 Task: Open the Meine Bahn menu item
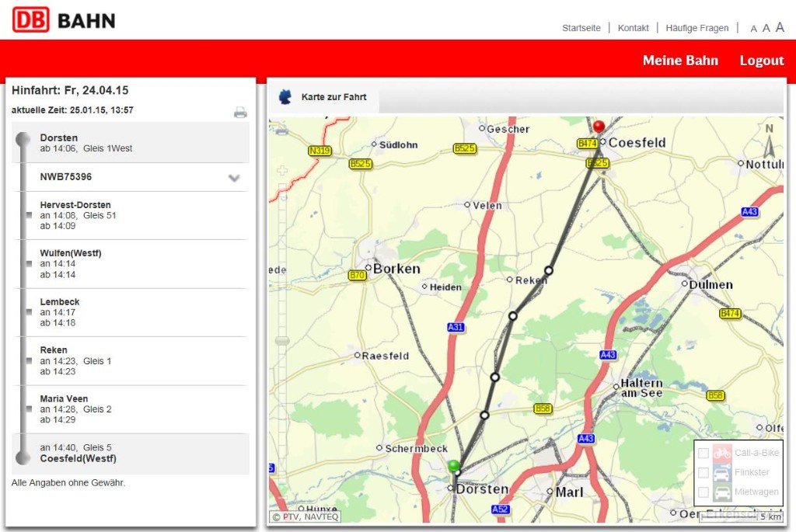point(680,61)
